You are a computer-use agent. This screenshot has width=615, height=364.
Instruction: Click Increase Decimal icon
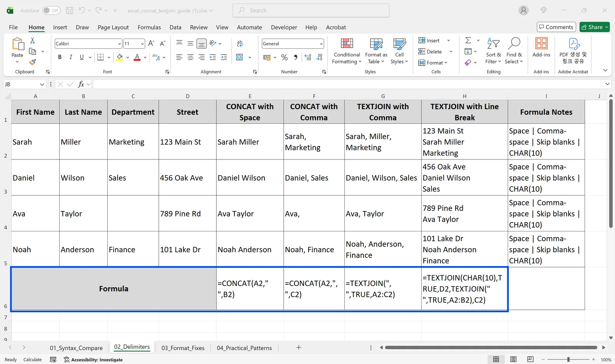coord(308,57)
